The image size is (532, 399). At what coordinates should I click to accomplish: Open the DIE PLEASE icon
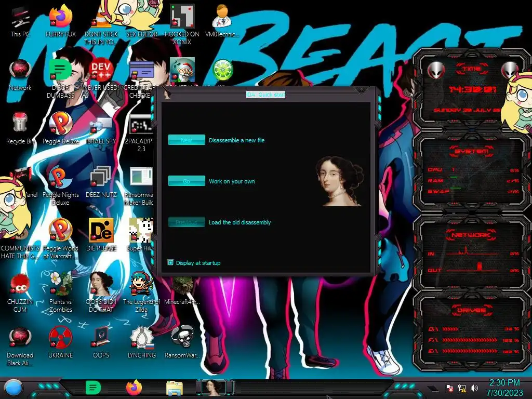[101, 235]
